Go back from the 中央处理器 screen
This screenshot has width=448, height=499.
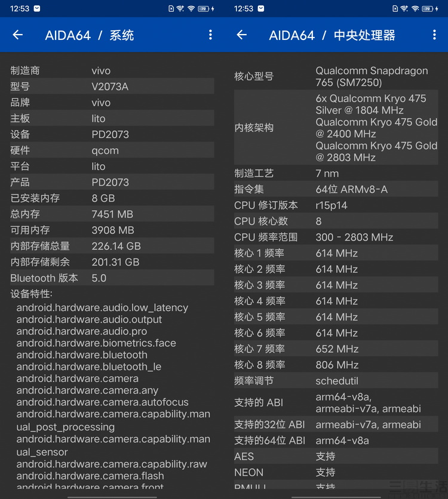tap(242, 35)
